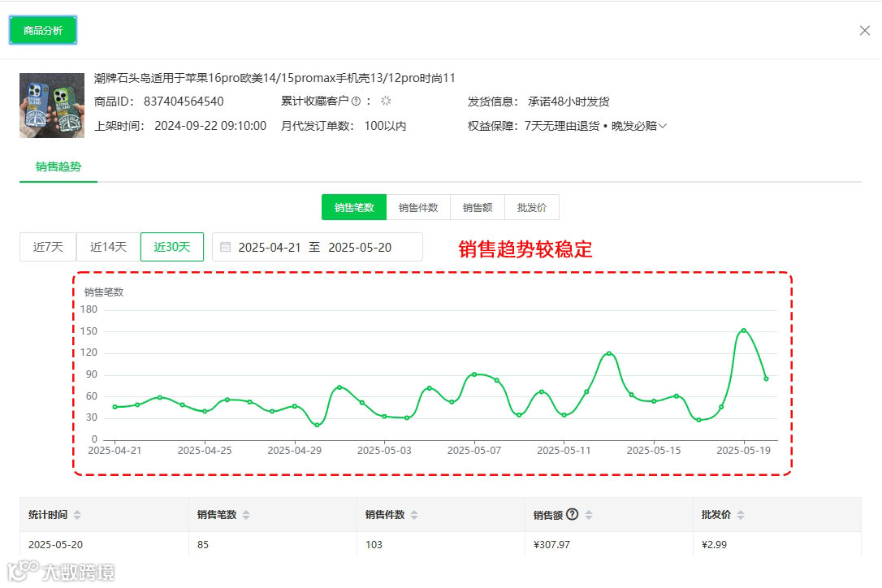
Task: Click the 100以内 monthly orders value
Action: click(x=385, y=126)
